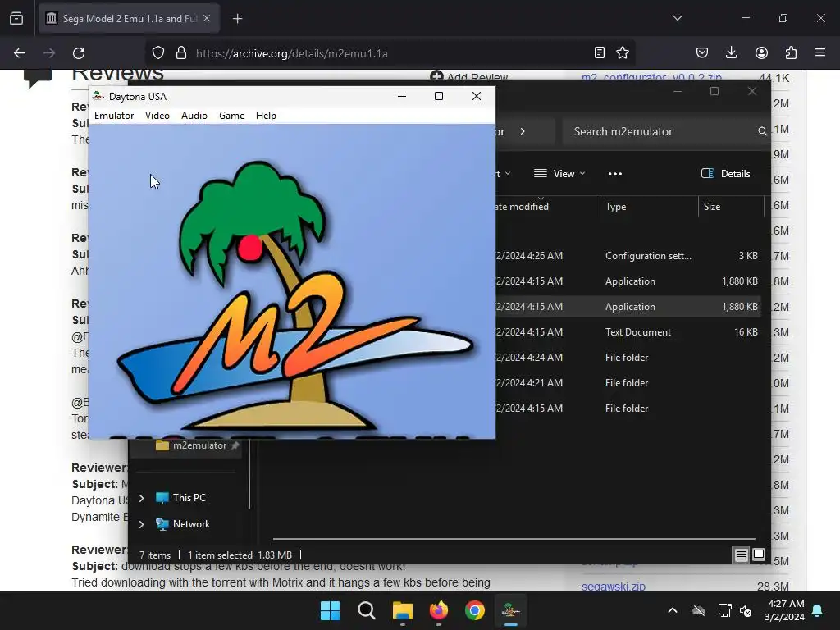
Task: Bookmark this page with the star
Action: tap(623, 52)
